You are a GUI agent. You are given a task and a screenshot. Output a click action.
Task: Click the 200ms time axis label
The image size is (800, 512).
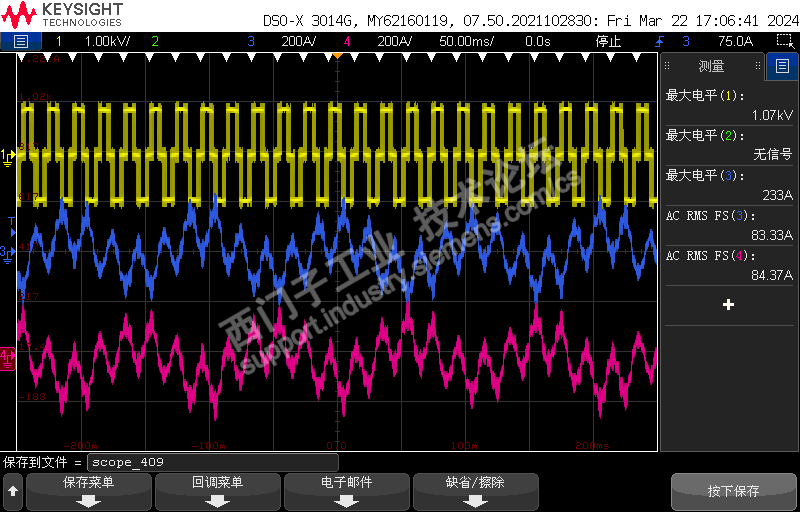coord(593,446)
